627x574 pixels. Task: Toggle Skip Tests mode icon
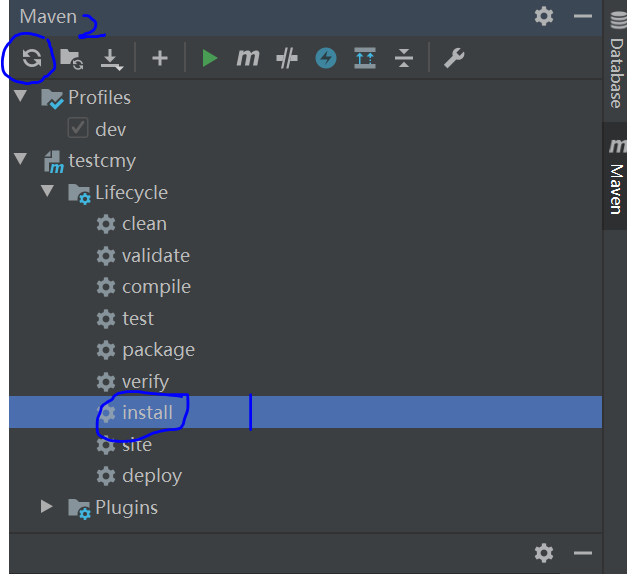click(x=287, y=58)
